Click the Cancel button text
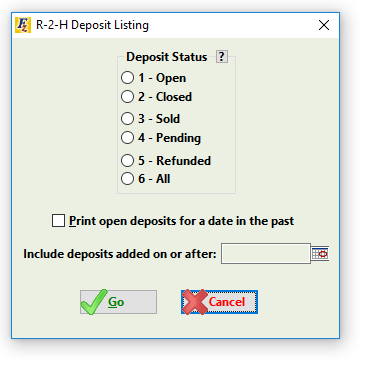 [227, 302]
